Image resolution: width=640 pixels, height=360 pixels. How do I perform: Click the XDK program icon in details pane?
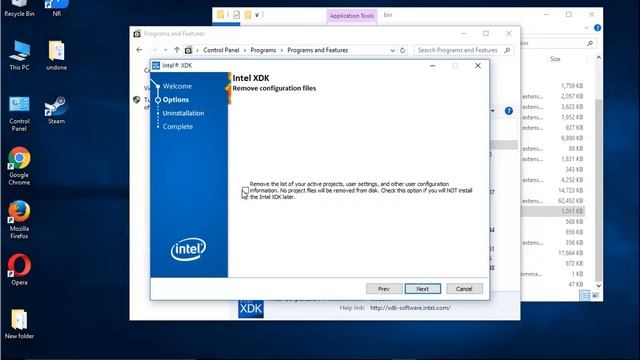point(251,309)
